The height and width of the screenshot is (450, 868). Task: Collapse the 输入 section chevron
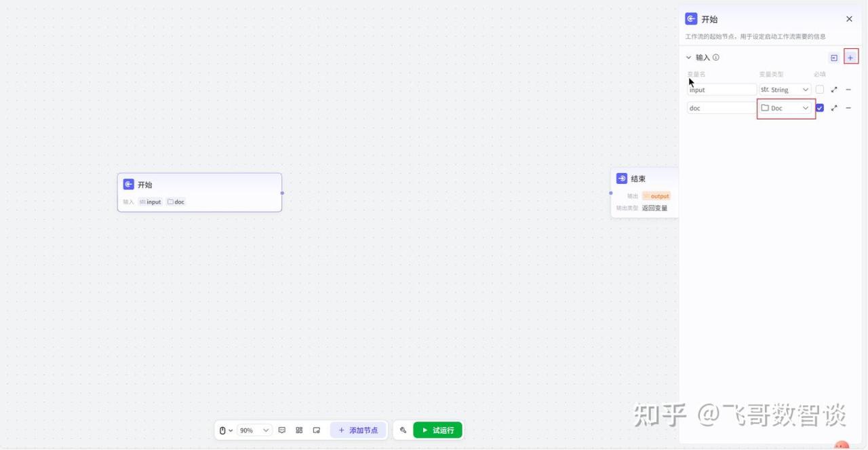(688, 58)
